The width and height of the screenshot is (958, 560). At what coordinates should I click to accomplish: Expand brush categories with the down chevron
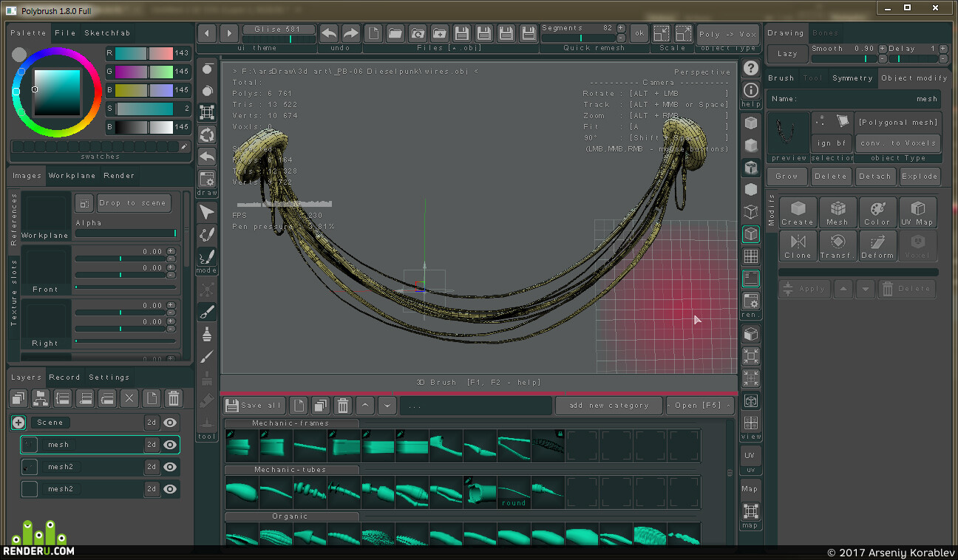pos(387,405)
